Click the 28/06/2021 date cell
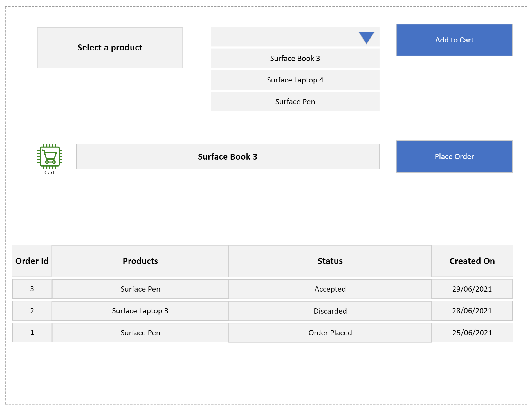Screen dimensions: 532x412 coord(472,311)
